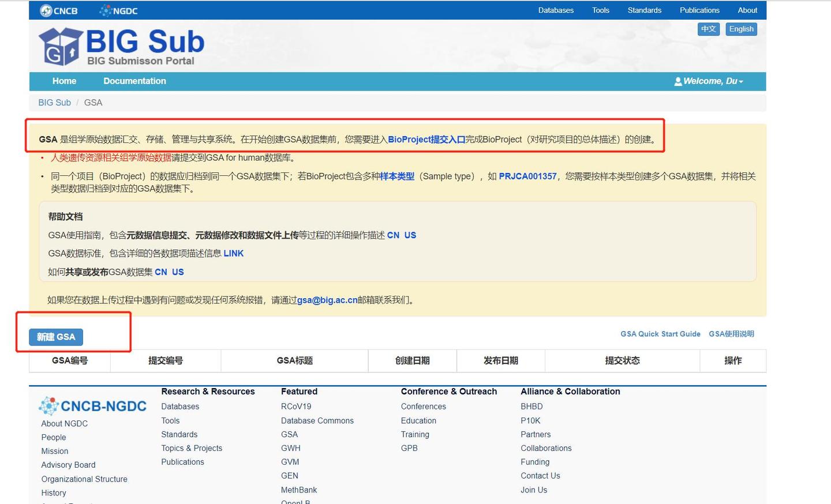Open the US guide for 共享或发布
831x504 pixels.
tap(178, 272)
